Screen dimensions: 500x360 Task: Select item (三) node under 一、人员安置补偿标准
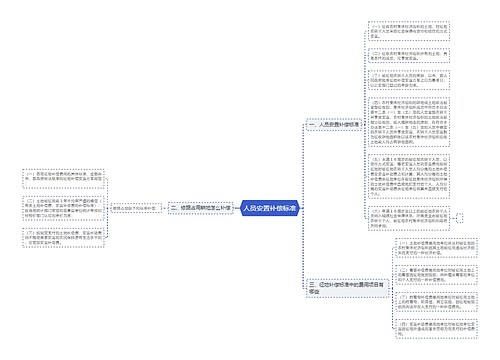409,80
